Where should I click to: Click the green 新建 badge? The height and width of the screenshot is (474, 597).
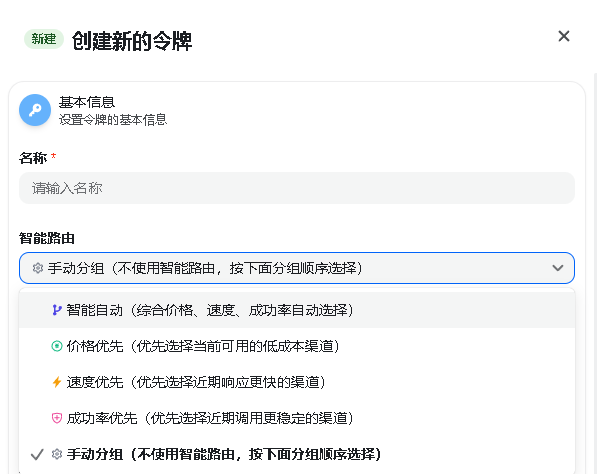[x=44, y=39]
